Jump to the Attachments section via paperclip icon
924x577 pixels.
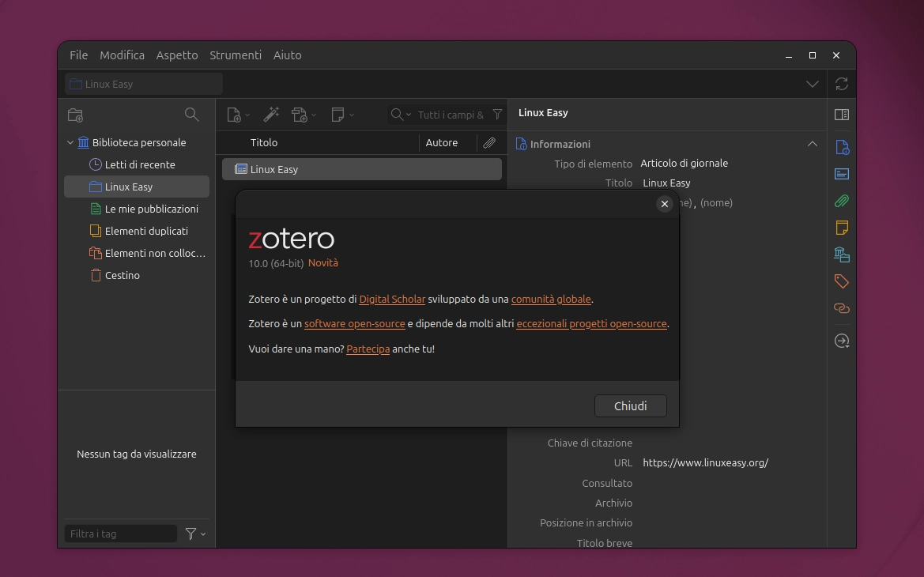pyautogui.click(x=842, y=201)
